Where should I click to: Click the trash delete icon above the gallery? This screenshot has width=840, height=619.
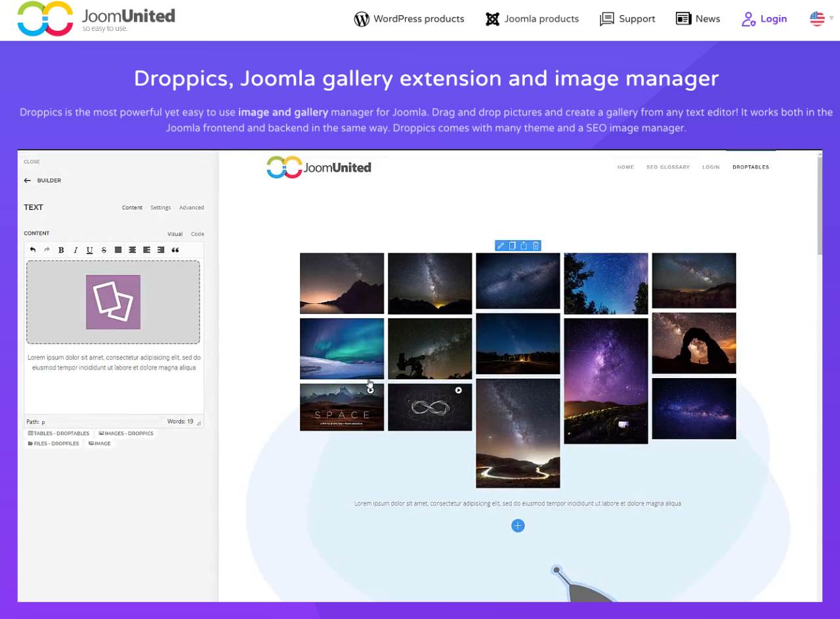tap(535, 245)
